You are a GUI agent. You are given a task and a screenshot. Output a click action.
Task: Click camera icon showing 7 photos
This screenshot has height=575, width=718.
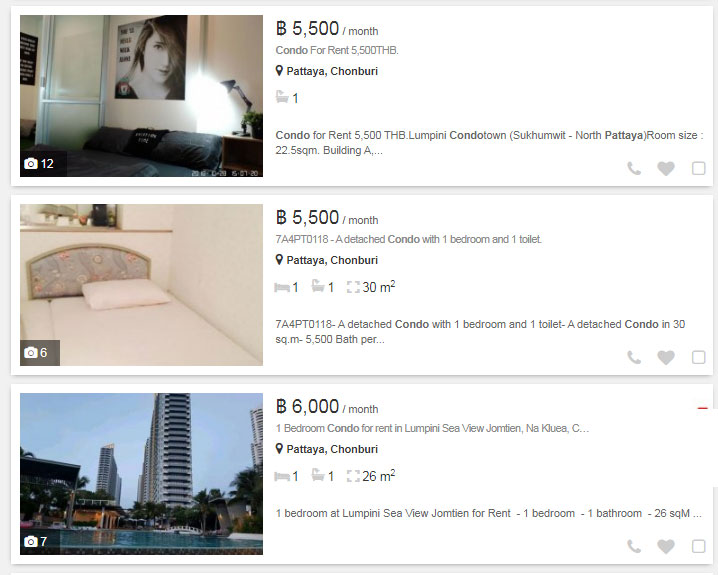click(x=31, y=542)
